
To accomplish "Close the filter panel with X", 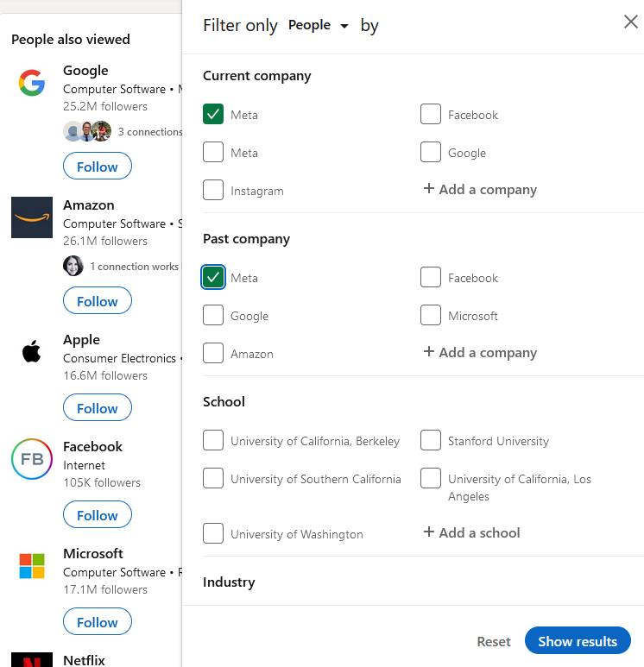I will tap(631, 22).
